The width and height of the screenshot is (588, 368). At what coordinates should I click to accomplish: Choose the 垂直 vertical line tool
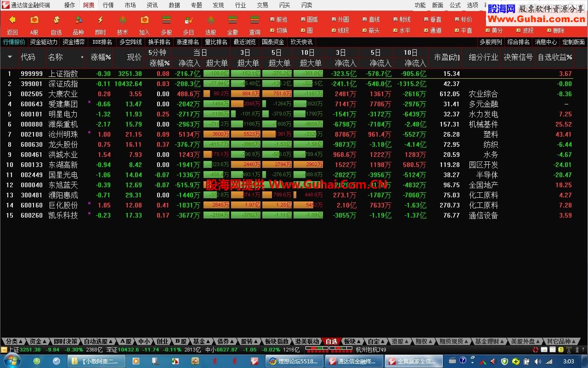tap(433, 19)
